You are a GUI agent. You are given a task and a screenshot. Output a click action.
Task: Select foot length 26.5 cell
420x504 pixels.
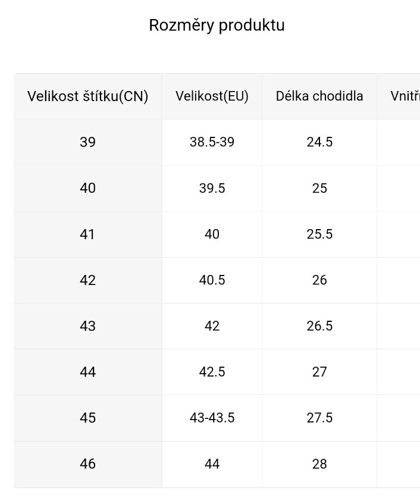pyautogui.click(x=319, y=326)
